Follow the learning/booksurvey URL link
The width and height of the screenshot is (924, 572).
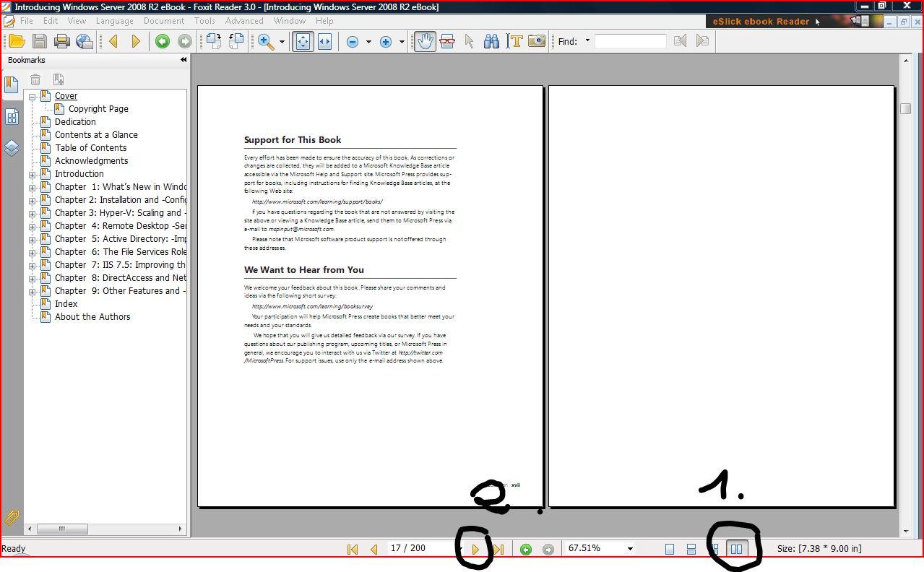[x=312, y=306]
